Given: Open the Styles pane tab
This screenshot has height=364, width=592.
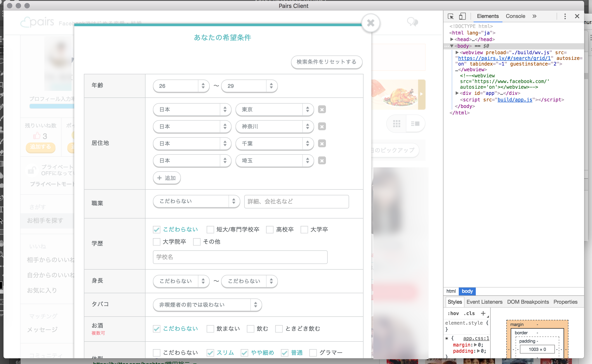Looking at the screenshot, I should click(x=455, y=302).
